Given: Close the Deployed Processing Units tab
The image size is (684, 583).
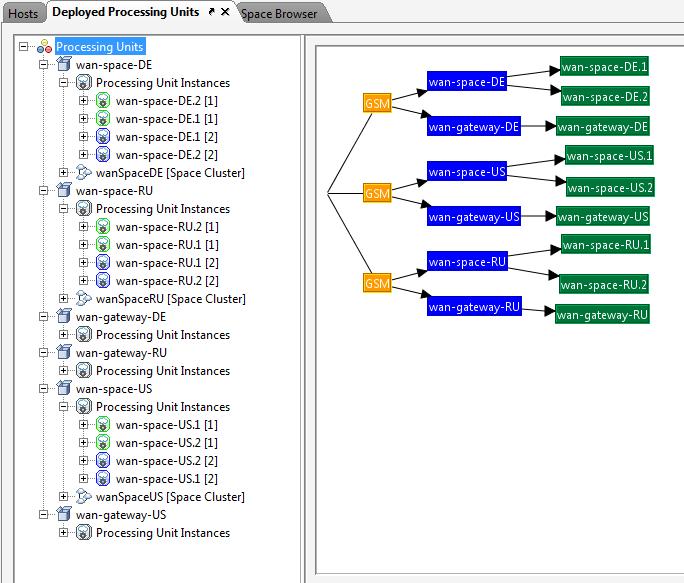Looking at the screenshot, I should pyautogui.click(x=225, y=12).
